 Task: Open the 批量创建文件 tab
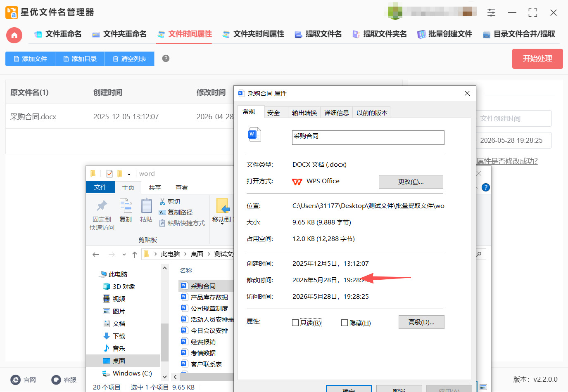444,34
